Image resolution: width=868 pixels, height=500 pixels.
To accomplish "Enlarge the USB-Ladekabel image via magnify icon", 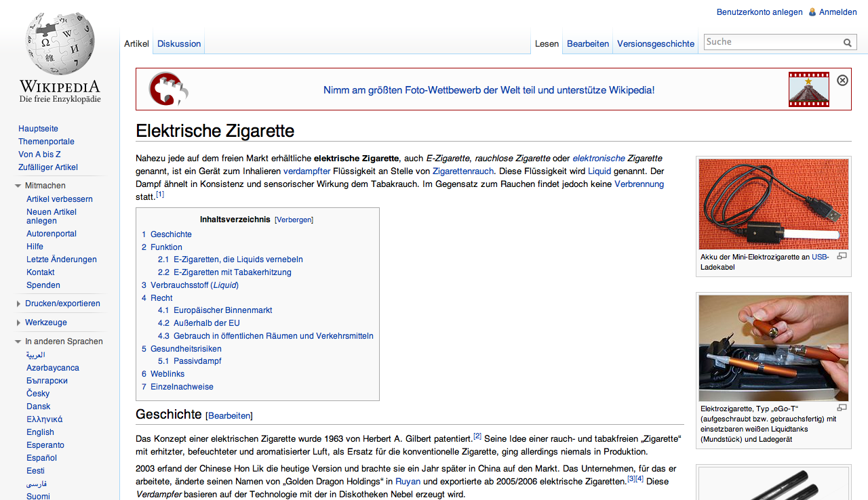I will (x=842, y=256).
